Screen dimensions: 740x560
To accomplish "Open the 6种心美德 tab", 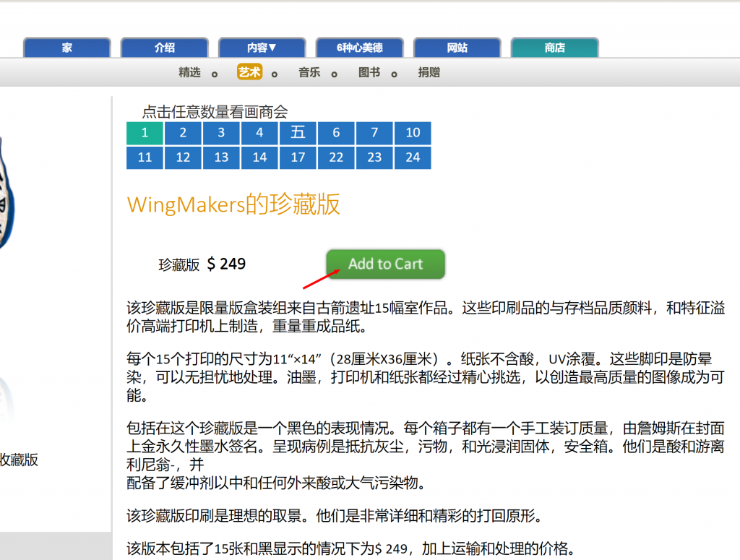I will tap(360, 48).
